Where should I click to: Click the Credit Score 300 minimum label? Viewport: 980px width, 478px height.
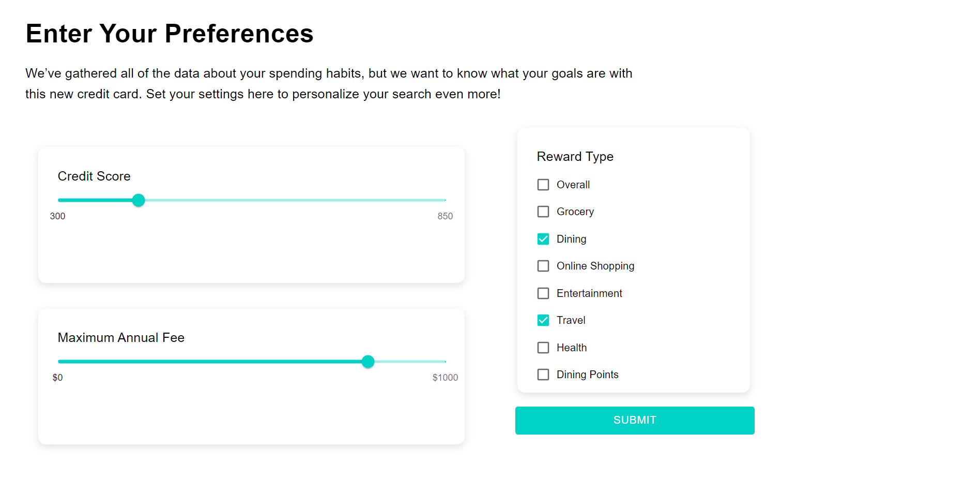pos(57,216)
